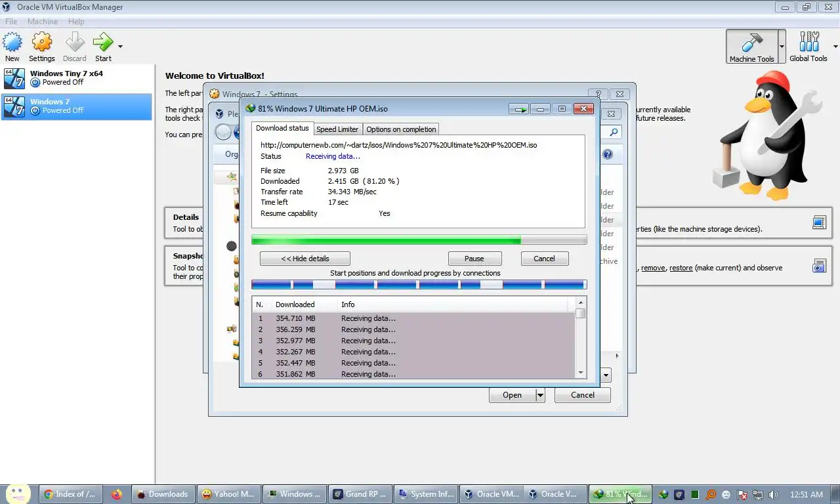The image size is (840, 504).
Task: Switch to the Download status tab
Action: pyautogui.click(x=282, y=128)
